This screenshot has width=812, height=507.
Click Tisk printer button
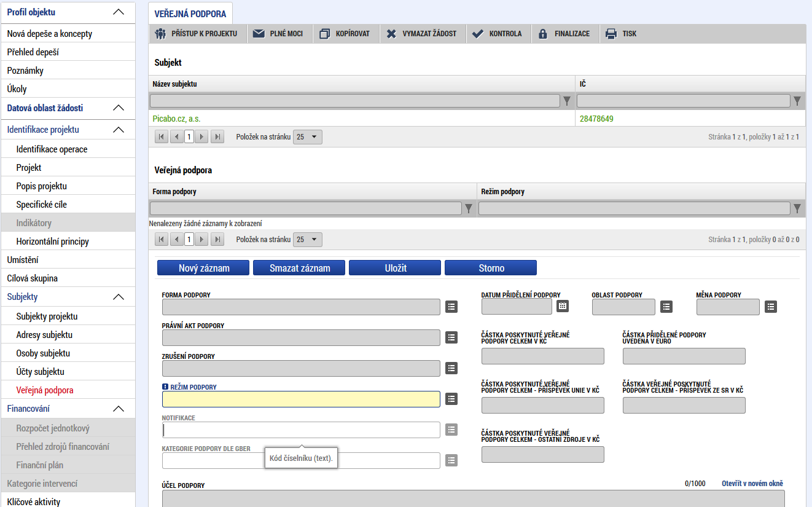coord(622,34)
